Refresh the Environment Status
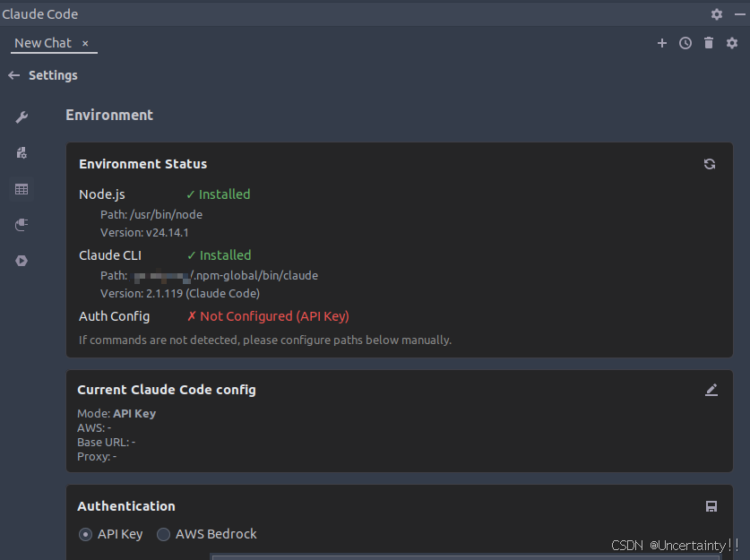The height and width of the screenshot is (560, 750). (710, 164)
